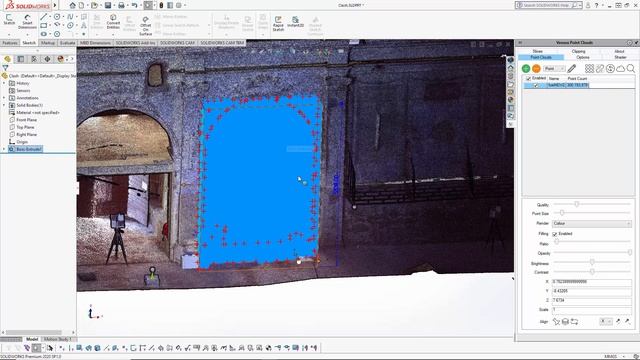Switch to the Motion Study 1 tab
Image resolution: width=640 pixels, height=360 pixels.
pos(58,339)
